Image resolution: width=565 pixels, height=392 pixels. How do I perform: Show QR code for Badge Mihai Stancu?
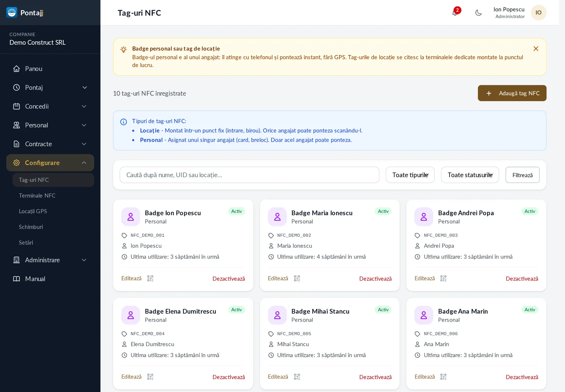297,377
